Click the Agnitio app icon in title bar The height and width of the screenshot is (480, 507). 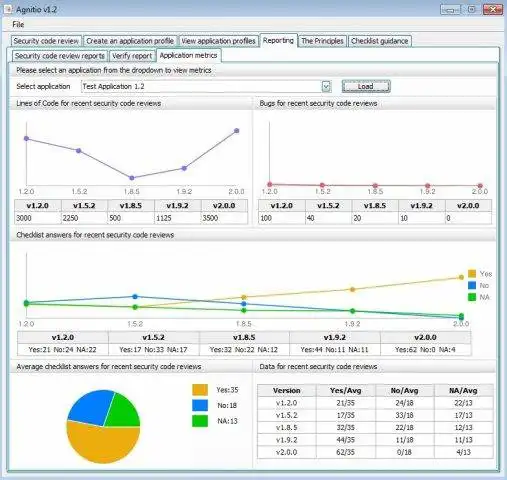point(8,9)
